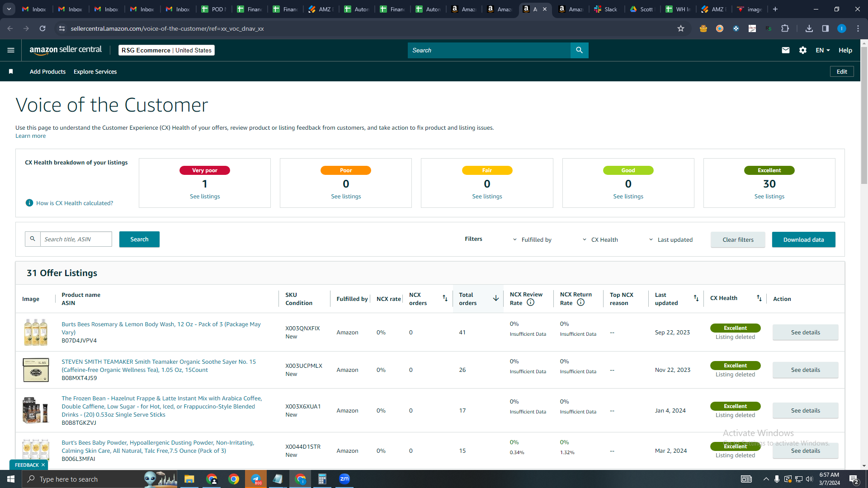Click the bookmark flag icon
Screen dimensions: 868x488
click(x=11, y=71)
